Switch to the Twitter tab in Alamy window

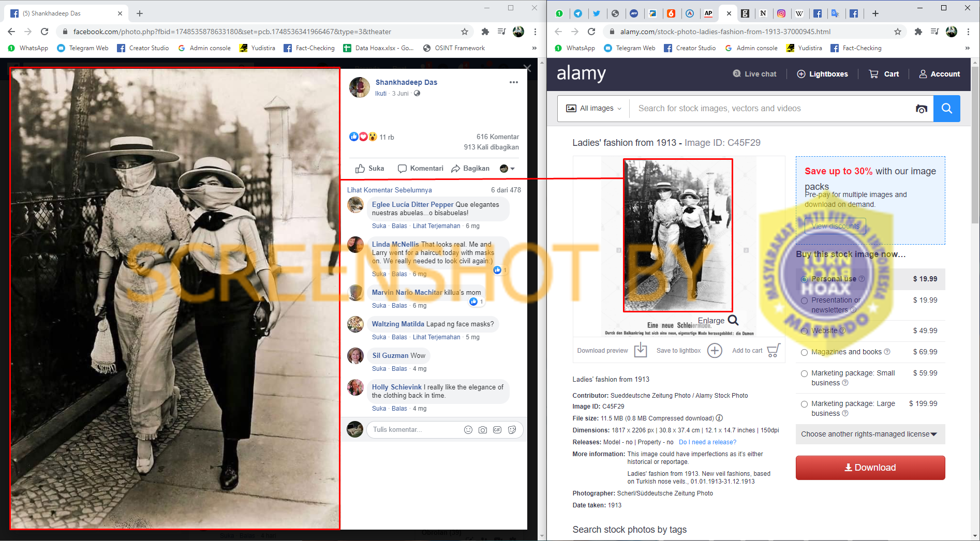(x=596, y=13)
